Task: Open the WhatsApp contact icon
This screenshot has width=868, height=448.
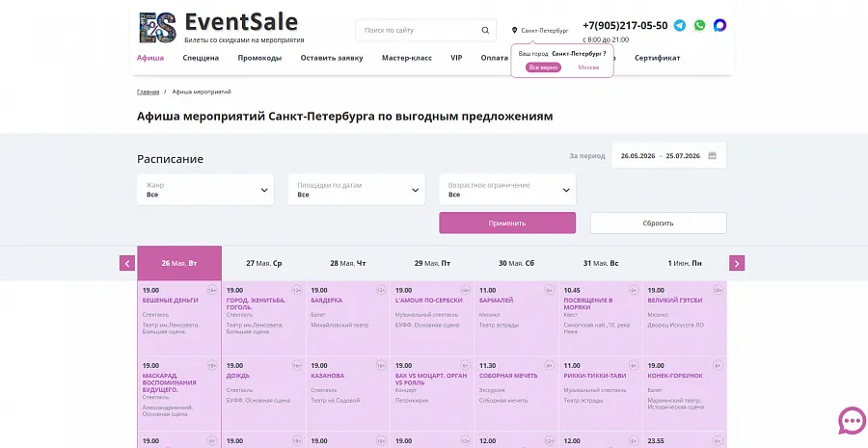Action: pos(700,25)
